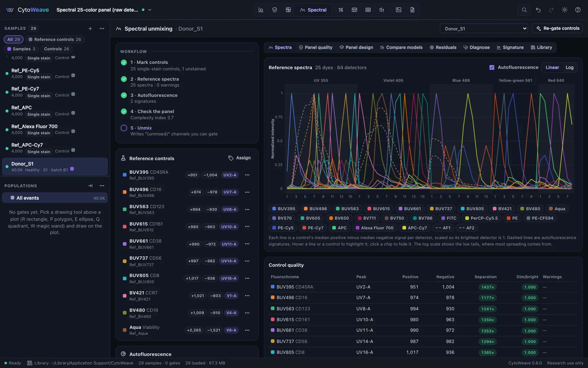588x368 pixels.
Task: Click Assign in Reference controls
Action: (x=240, y=158)
